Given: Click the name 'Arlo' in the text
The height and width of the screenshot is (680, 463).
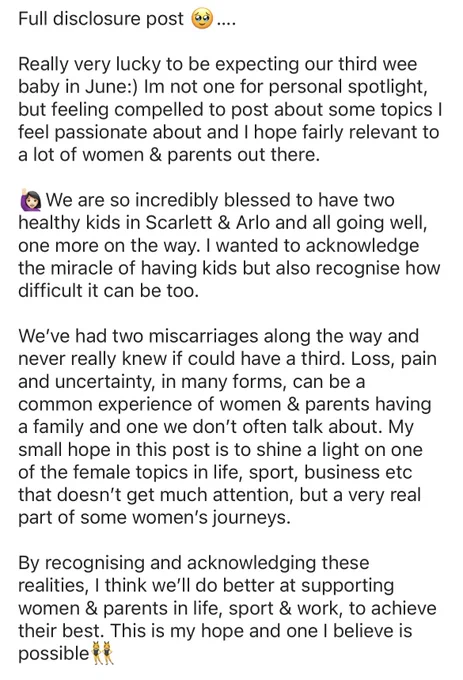Looking at the screenshot, I should click(x=253, y=223).
